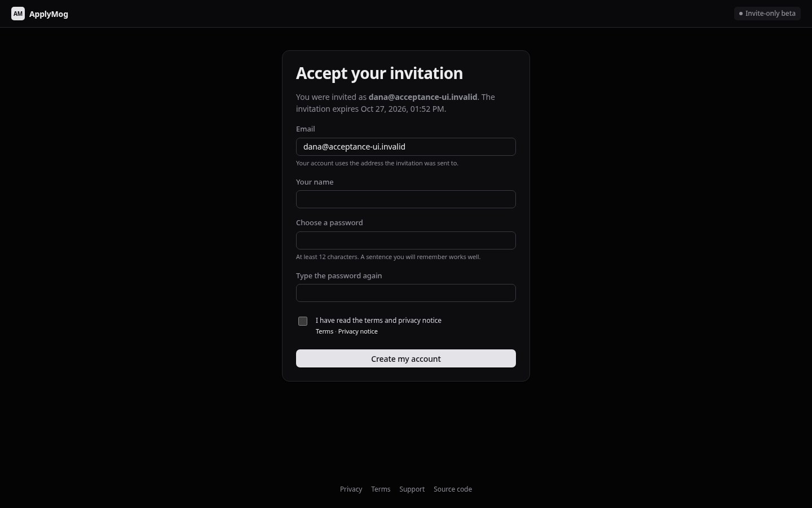Open the Terms link in footer
The image size is (812, 508).
tap(381, 489)
